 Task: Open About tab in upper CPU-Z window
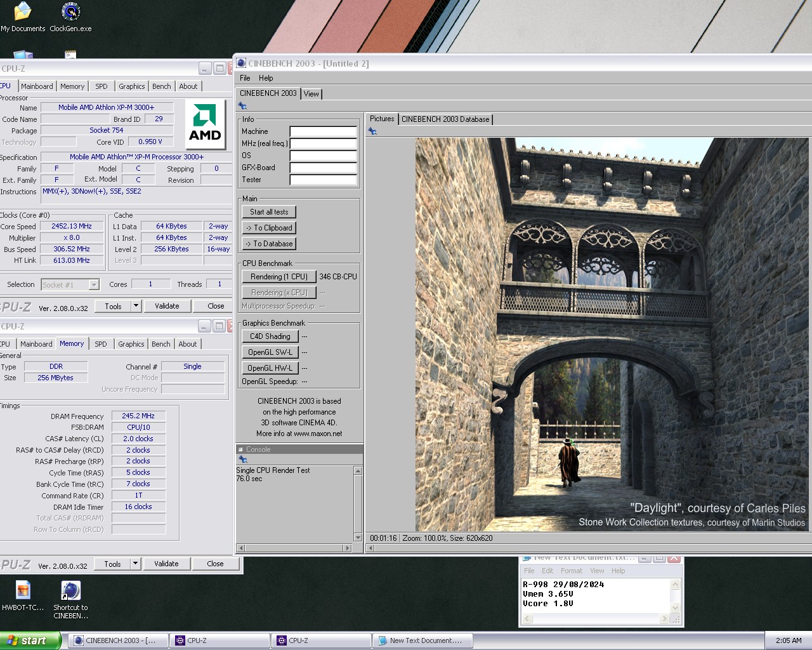tap(188, 86)
